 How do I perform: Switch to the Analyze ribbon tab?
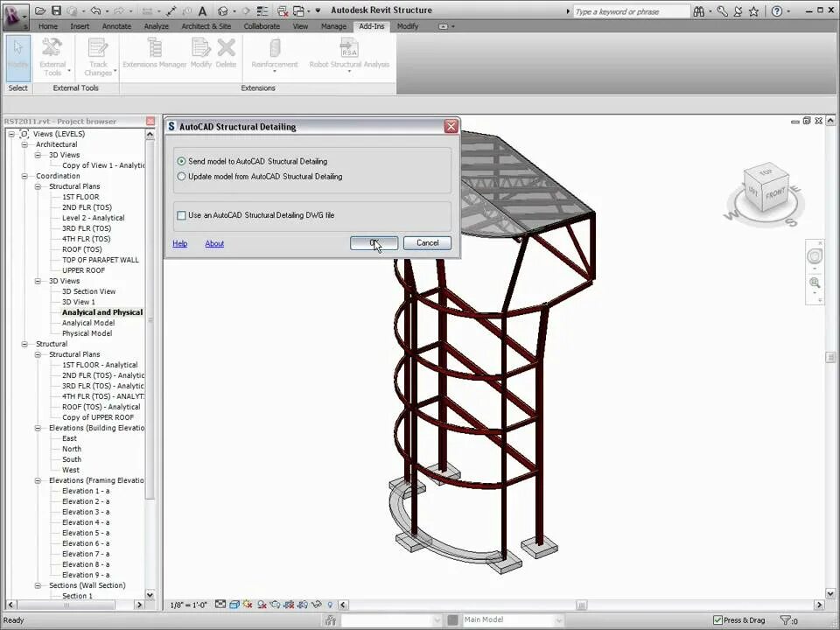(157, 26)
